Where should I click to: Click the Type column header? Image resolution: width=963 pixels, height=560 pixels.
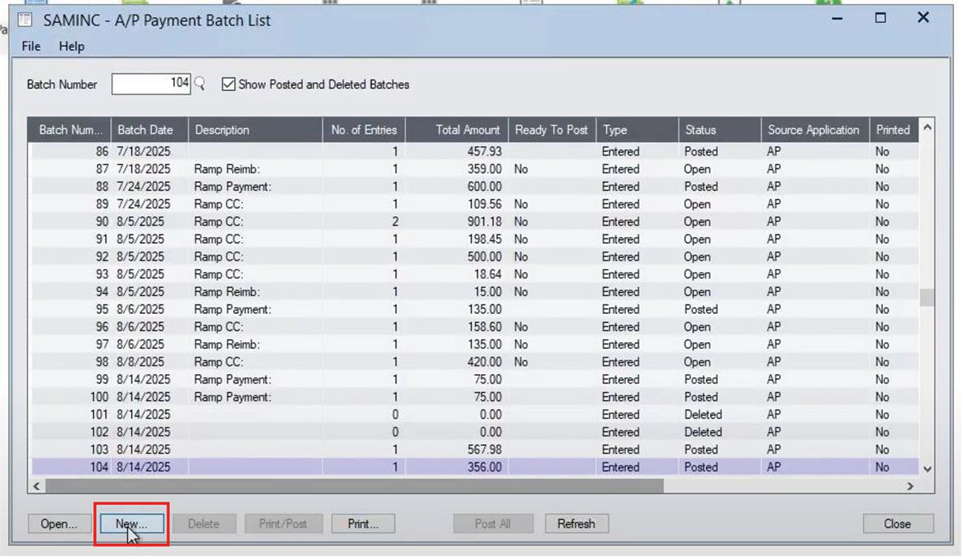coord(637,130)
